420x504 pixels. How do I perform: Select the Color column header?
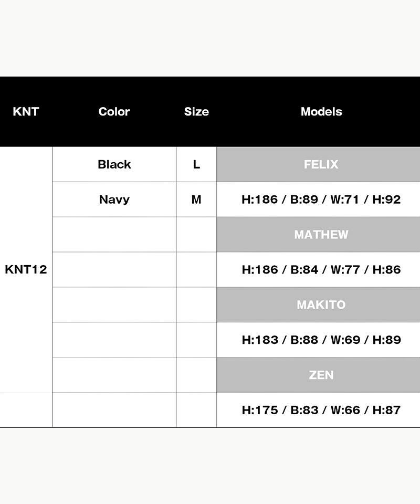coord(114,111)
